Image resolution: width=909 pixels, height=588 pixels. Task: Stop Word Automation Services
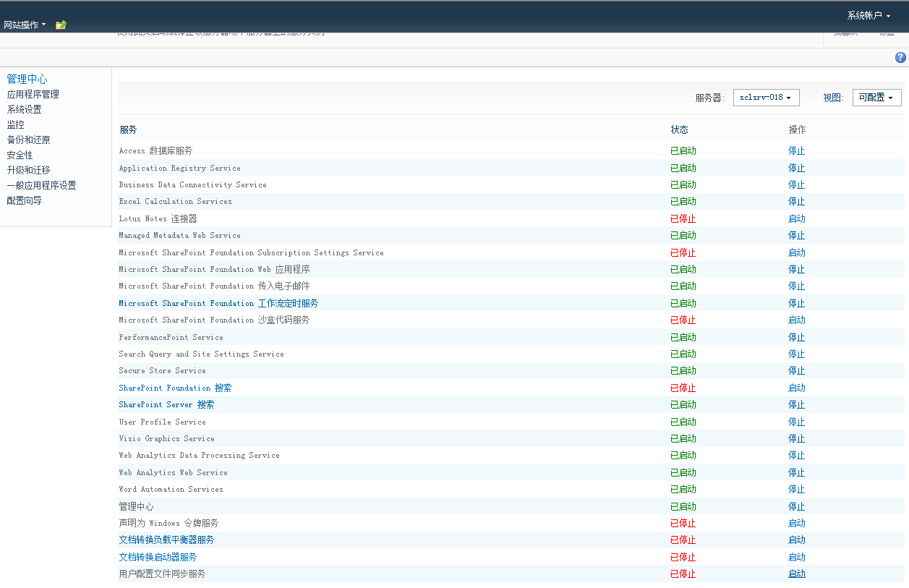point(796,489)
